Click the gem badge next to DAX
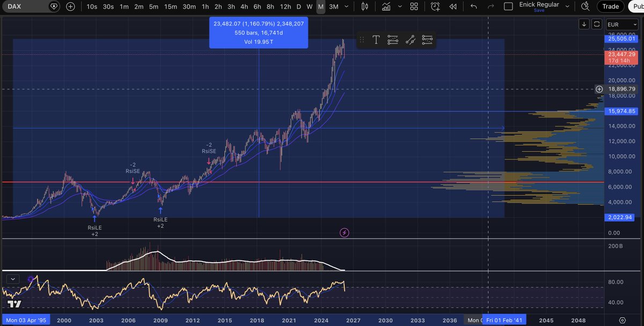644x326 pixels. (x=54, y=6)
